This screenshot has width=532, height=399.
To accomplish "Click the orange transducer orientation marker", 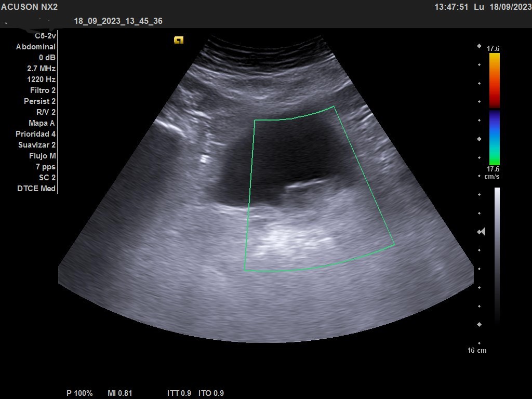I will pos(179,40).
